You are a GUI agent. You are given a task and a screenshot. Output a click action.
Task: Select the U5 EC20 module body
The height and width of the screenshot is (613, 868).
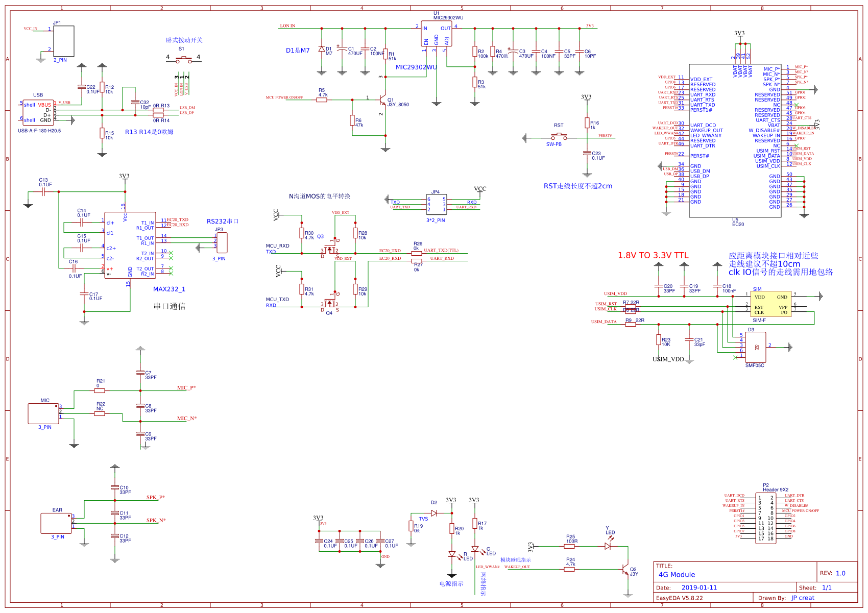pyautogui.click(x=735, y=140)
